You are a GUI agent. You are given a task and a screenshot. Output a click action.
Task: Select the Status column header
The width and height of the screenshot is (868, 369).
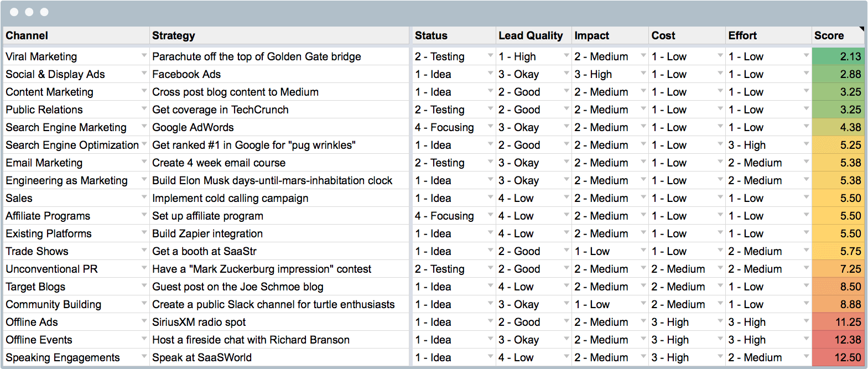point(453,35)
